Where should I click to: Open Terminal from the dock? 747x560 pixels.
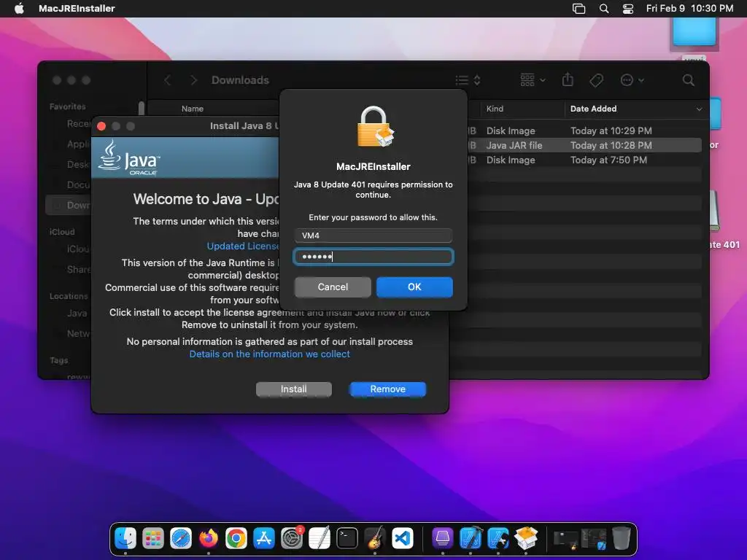[347, 539]
